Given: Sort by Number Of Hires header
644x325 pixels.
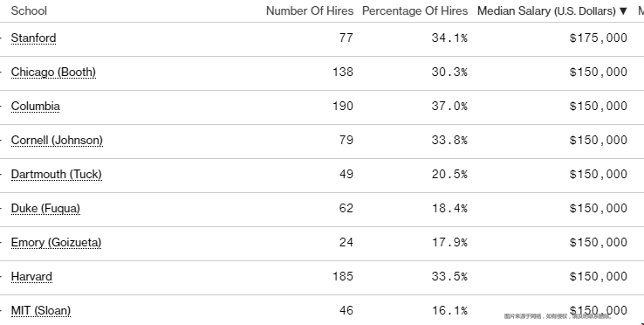Looking at the screenshot, I should [x=310, y=10].
